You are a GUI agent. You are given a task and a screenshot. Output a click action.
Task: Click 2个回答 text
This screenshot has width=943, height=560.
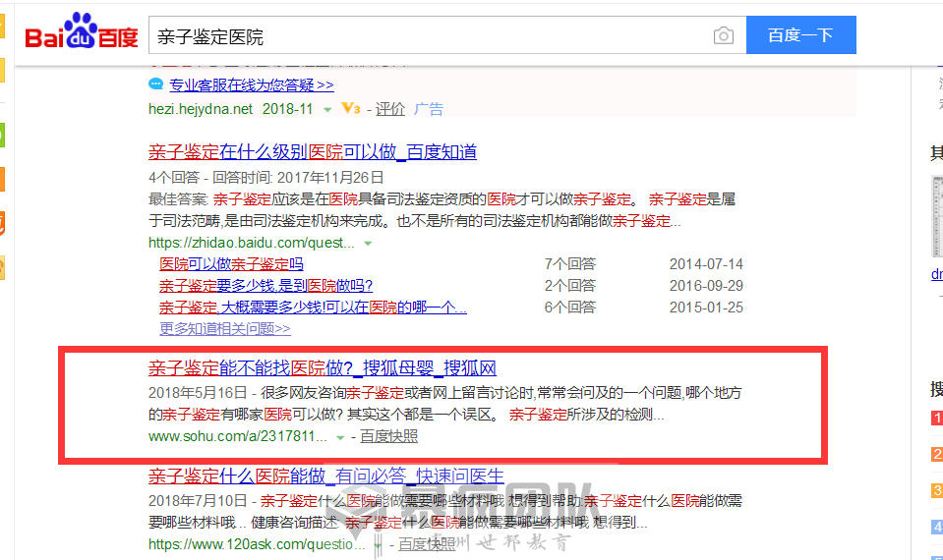coord(570,286)
